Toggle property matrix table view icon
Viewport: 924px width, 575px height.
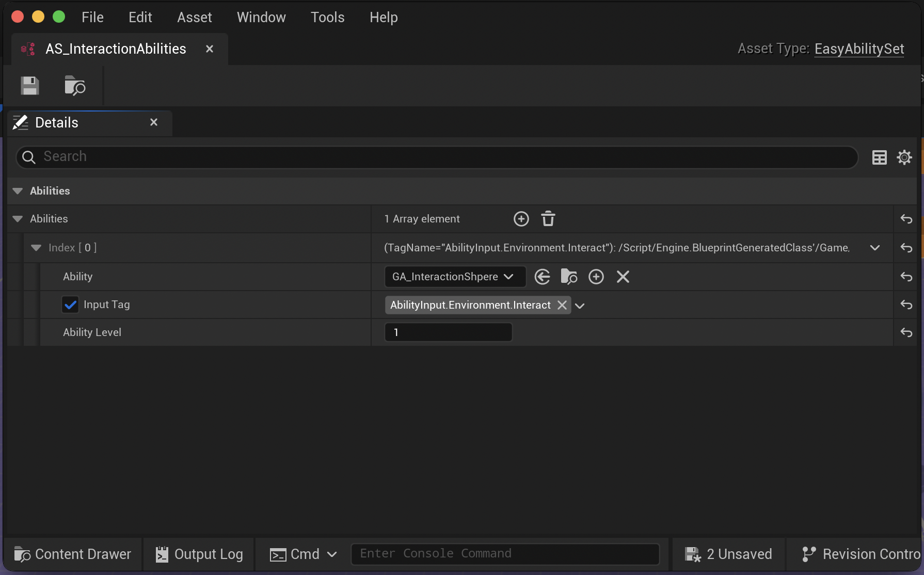point(879,157)
